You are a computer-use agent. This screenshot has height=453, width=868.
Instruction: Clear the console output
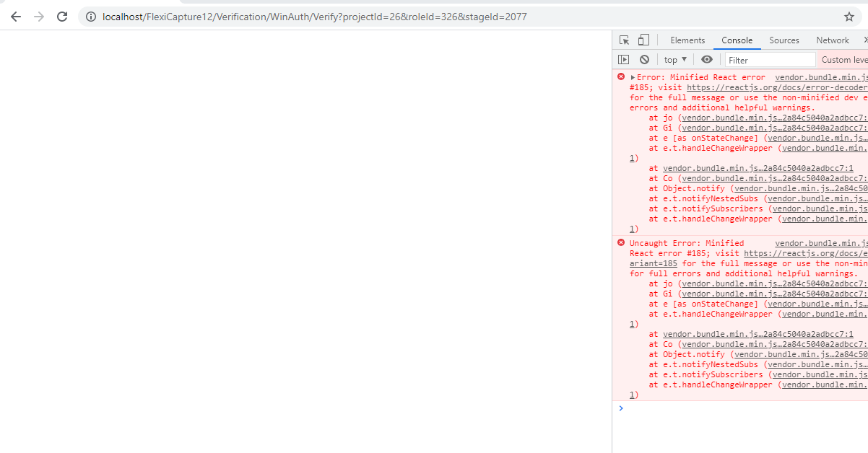click(x=644, y=60)
